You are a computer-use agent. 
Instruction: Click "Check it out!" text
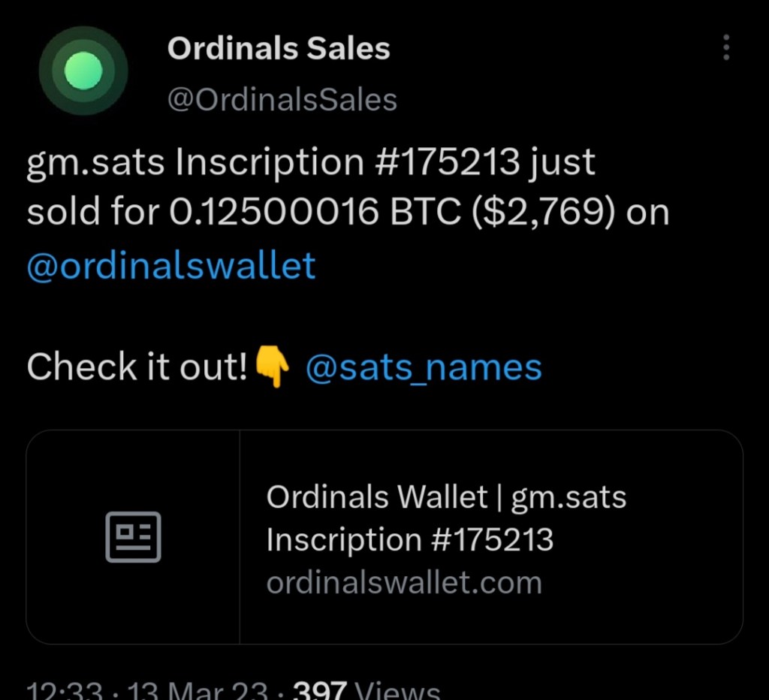pos(137,368)
